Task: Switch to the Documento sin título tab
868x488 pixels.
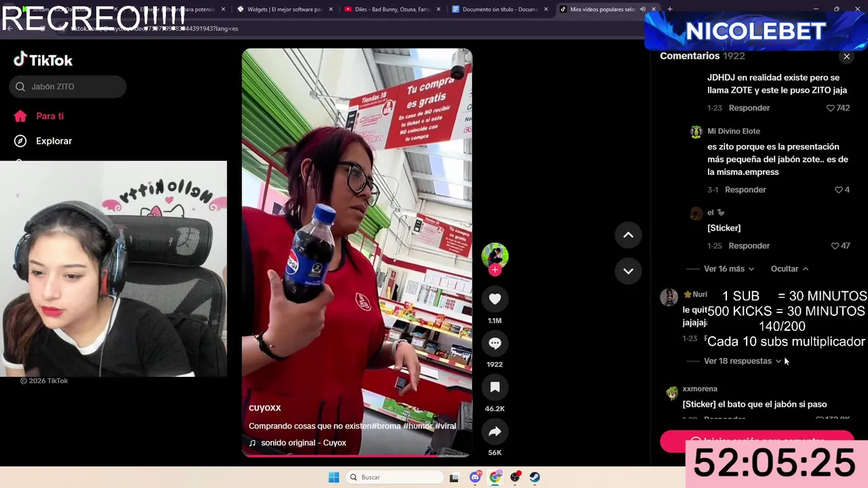Action: coord(500,9)
